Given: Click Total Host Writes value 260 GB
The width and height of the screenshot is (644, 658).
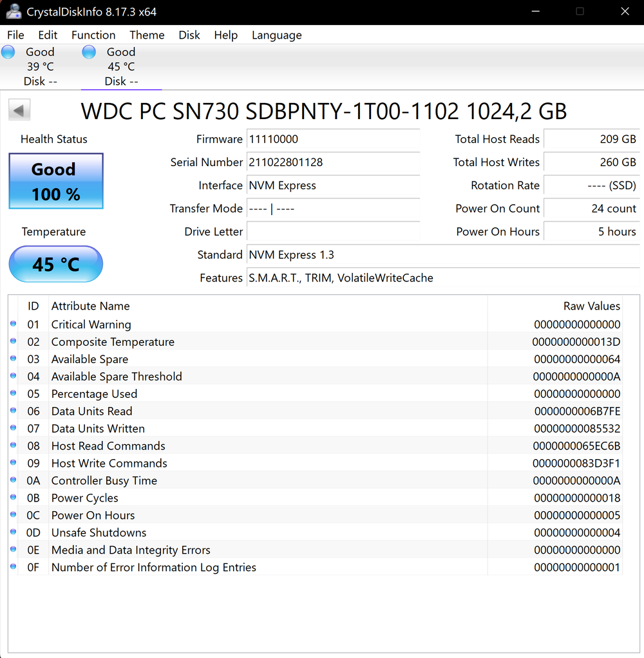Looking at the screenshot, I should coord(592,162).
